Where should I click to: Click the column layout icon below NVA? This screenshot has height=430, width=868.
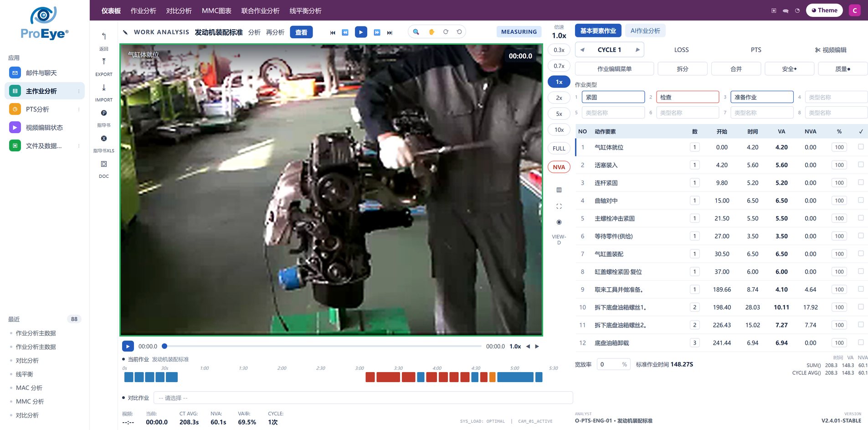point(559,190)
